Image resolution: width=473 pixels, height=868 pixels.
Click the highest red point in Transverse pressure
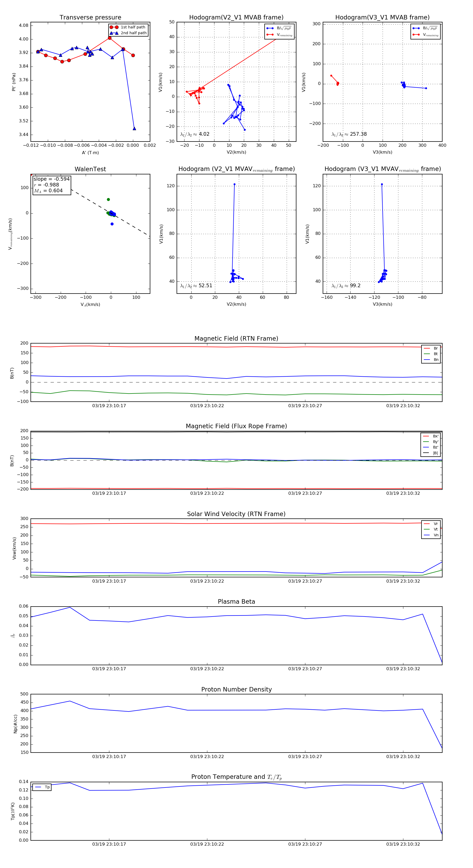[110, 38]
